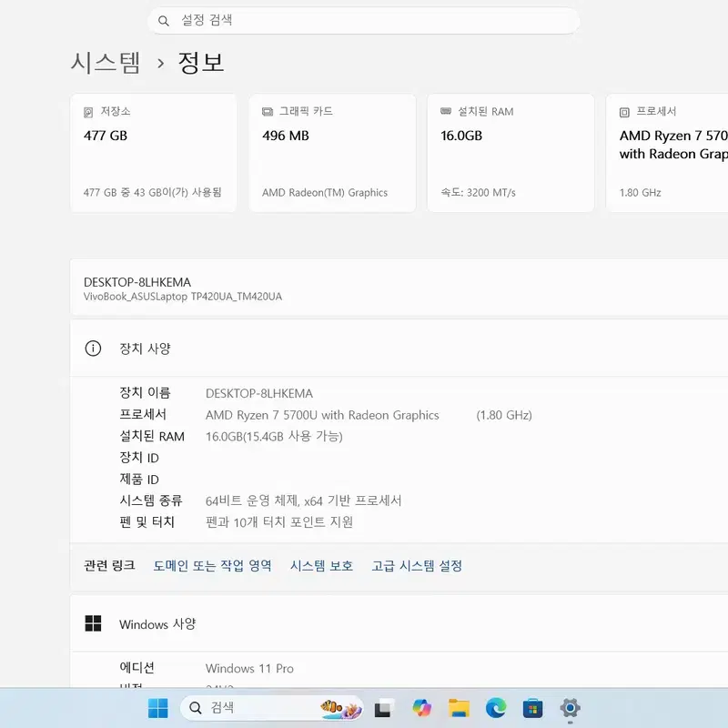This screenshot has width=728, height=728.
Task: Click 펜과 10개 터치 포인트 지원 value
Action: pyautogui.click(x=279, y=522)
